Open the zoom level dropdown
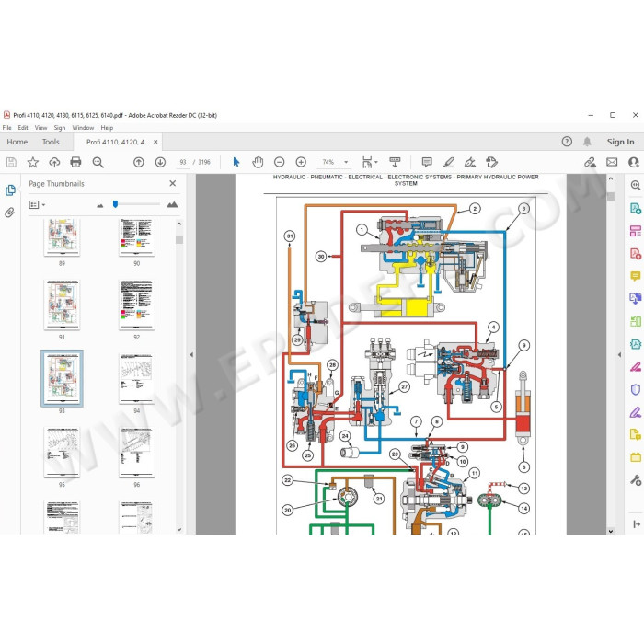 click(346, 162)
